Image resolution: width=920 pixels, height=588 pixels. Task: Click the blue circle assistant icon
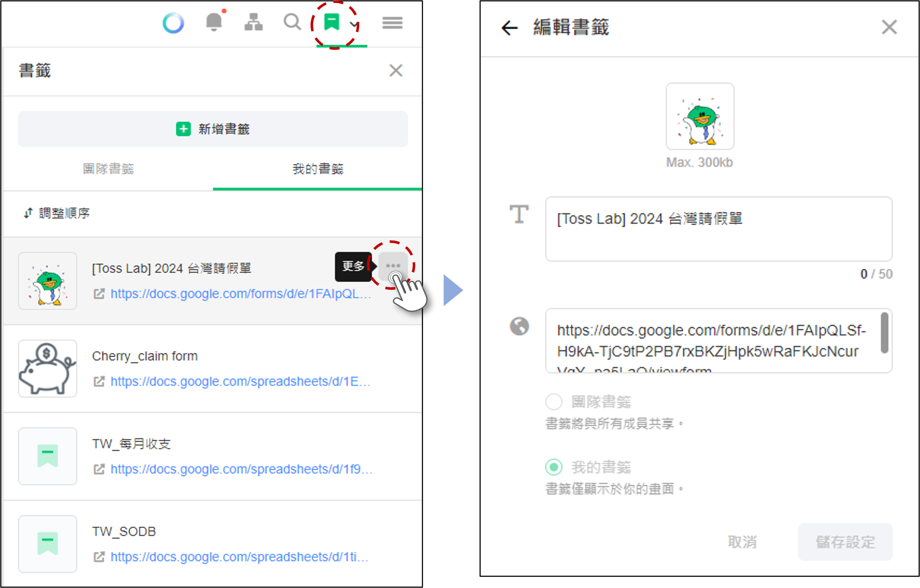pyautogui.click(x=173, y=23)
